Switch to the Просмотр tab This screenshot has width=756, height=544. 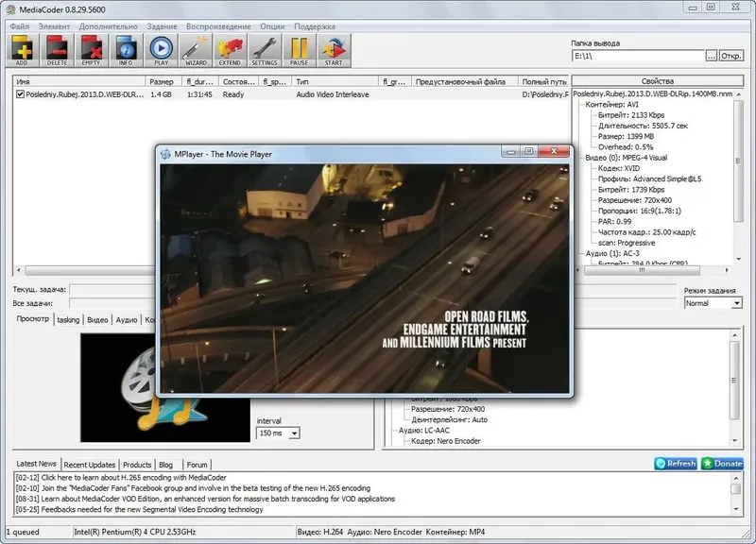[33, 319]
